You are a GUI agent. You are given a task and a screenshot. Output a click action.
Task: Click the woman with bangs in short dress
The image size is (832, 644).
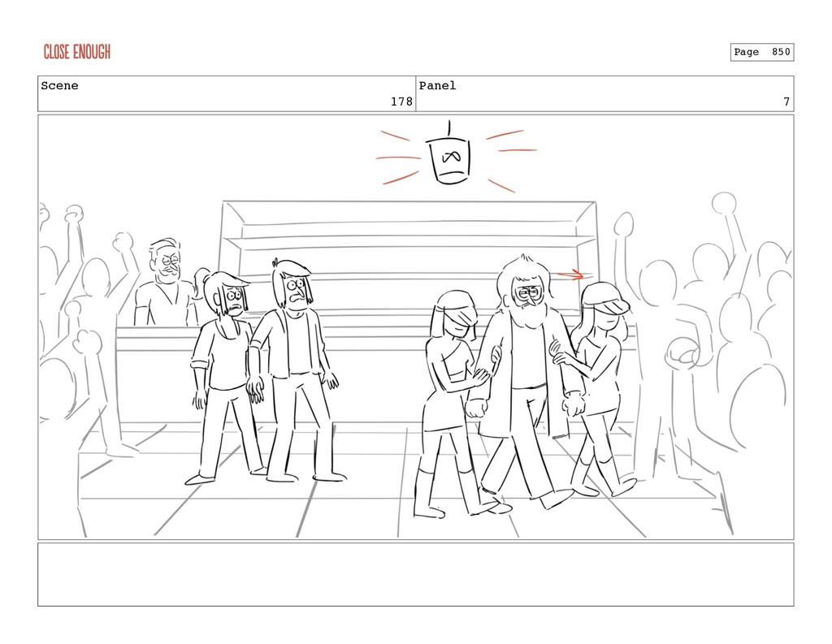coord(457,403)
